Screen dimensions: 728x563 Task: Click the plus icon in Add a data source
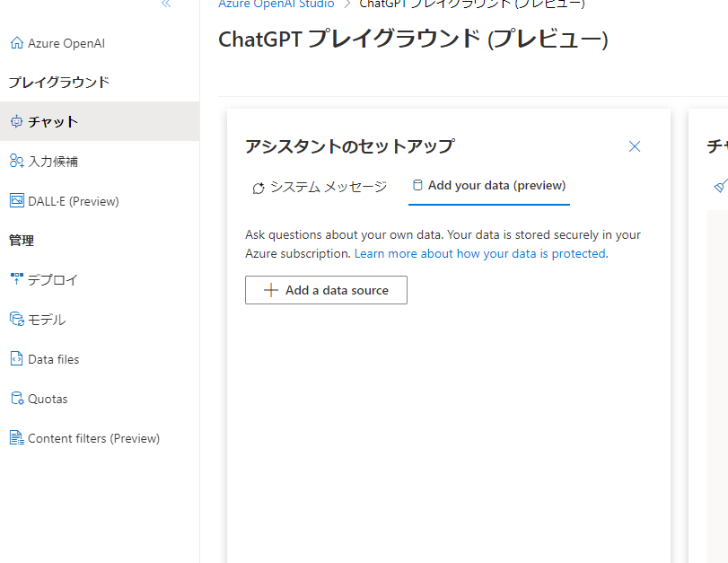(x=271, y=290)
